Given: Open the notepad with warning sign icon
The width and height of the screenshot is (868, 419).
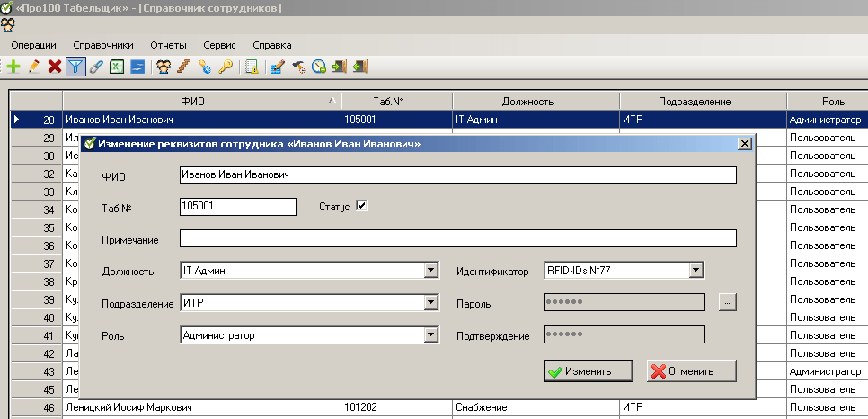Looking at the screenshot, I should pos(252,67).
